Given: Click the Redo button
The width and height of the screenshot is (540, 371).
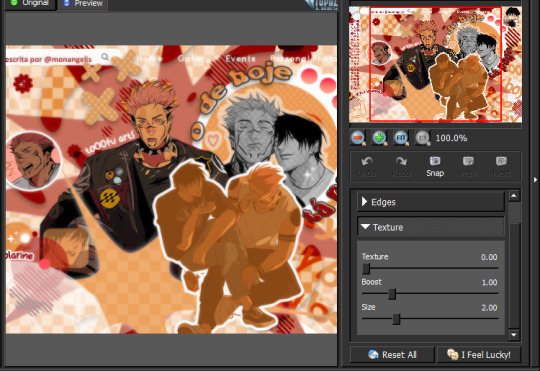Looking at the screenshot, I should coord(401,167).
